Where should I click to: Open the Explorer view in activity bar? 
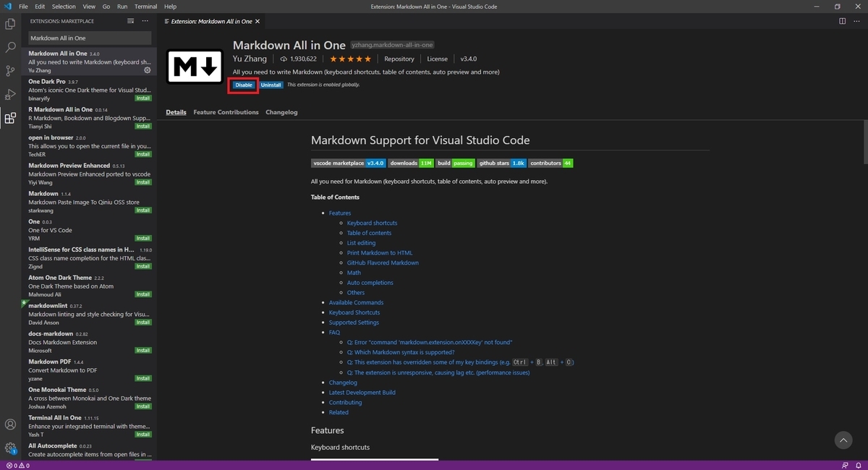[10, 24]
